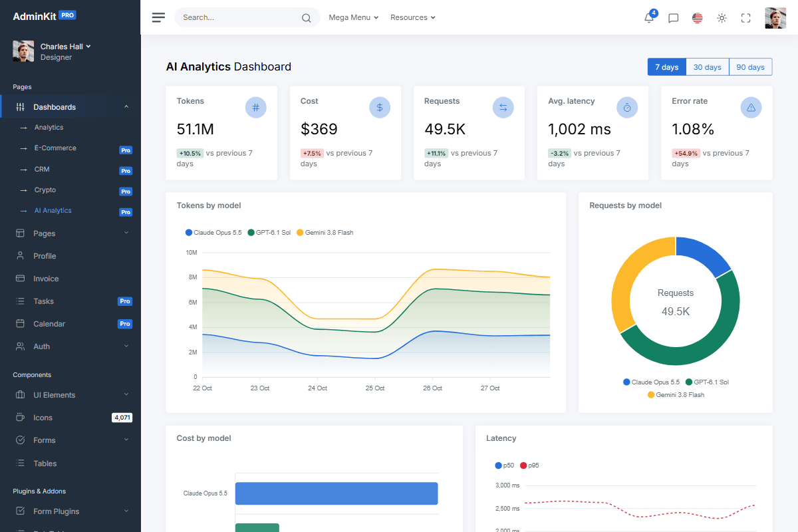Click the Calendar icon in sidebar
The width and height of the screenshot is (798, 532).
[20, 324]
